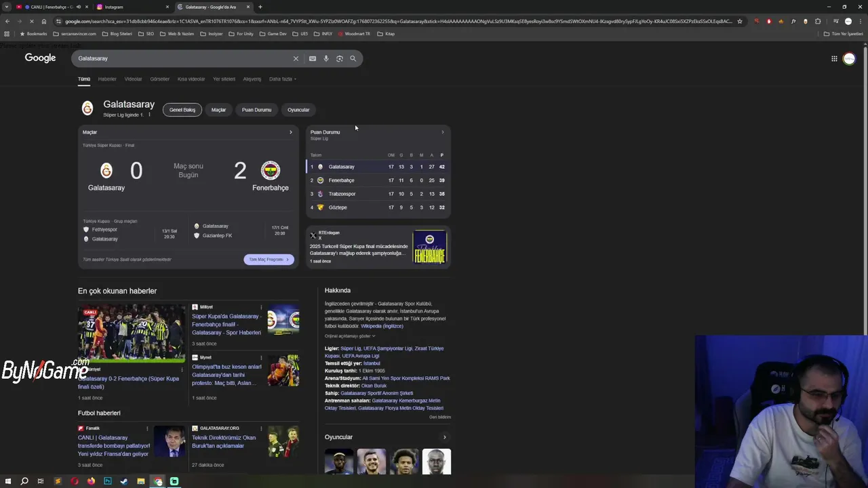Open the Google apps grid
868x488 pixels.
point(834,59)
